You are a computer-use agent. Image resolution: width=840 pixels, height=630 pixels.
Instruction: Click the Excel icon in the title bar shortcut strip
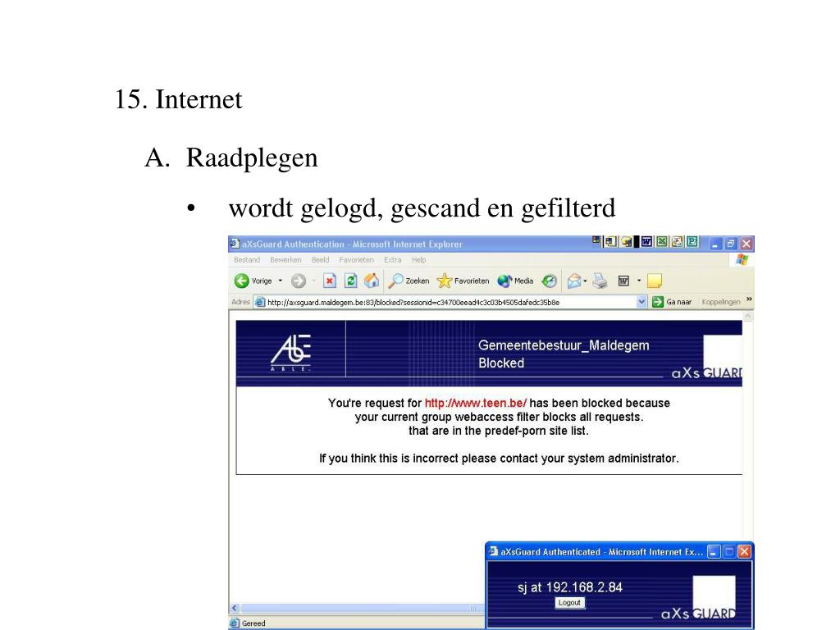click(x=662, y=242)
